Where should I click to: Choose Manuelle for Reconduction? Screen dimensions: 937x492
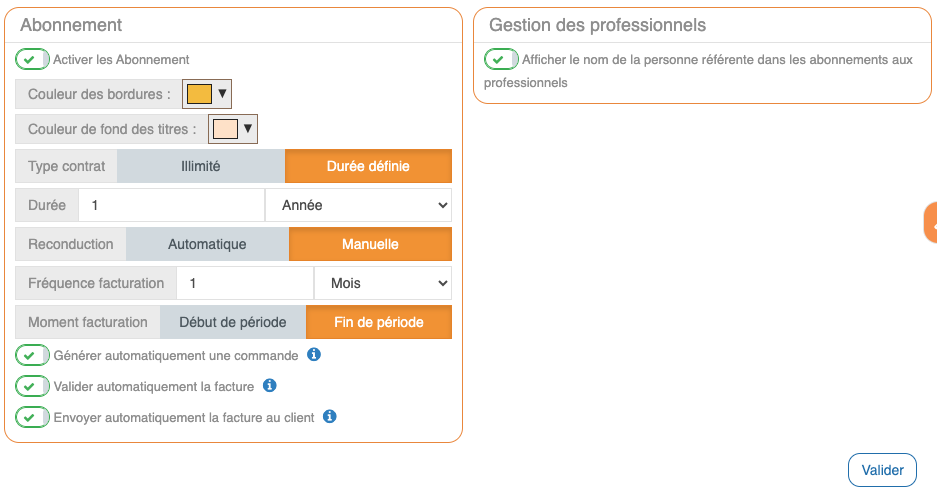[x=370, y=244]
